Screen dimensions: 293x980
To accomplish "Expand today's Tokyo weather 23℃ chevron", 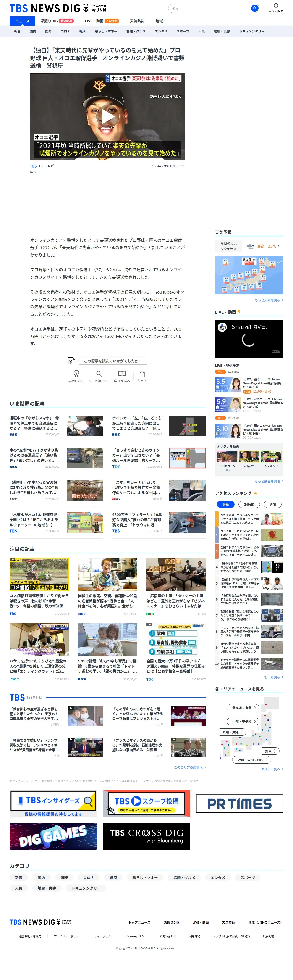I will (279, 246).
